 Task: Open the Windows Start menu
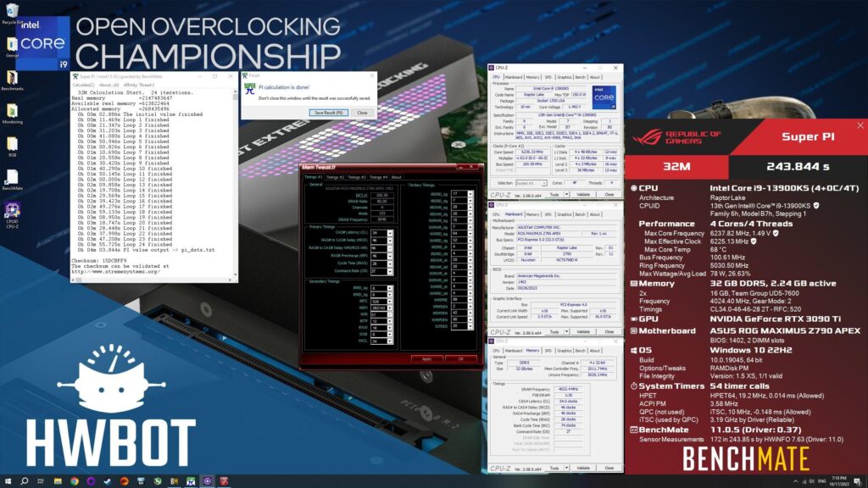point(8,481)
